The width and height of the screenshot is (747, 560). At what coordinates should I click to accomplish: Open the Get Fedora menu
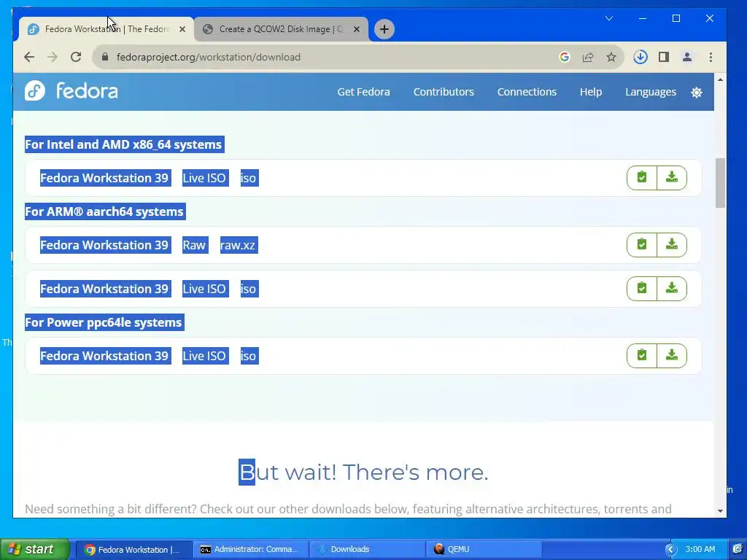click(x=363, y=92)
